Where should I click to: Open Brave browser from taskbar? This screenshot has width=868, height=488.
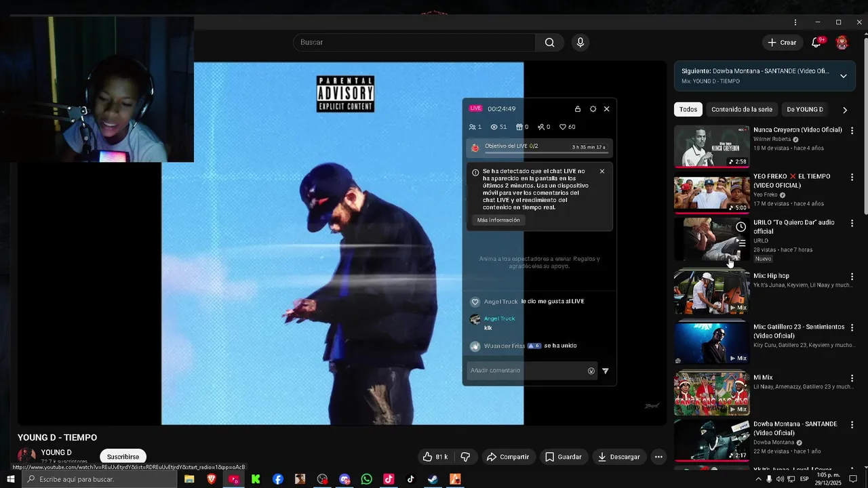212,479
